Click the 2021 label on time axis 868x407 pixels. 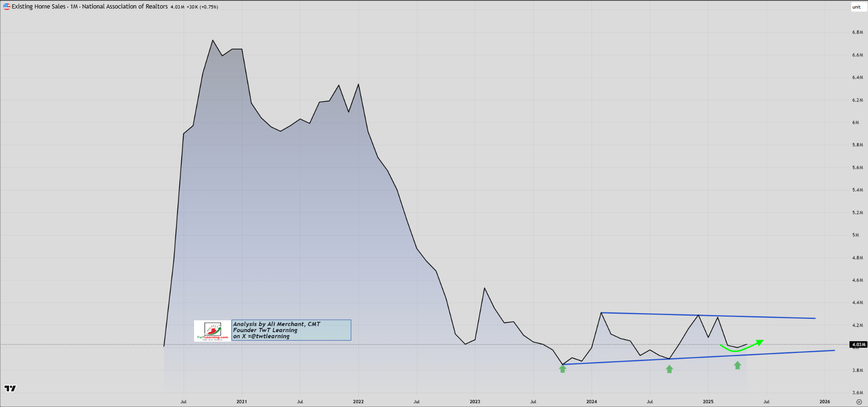[242, 402]
